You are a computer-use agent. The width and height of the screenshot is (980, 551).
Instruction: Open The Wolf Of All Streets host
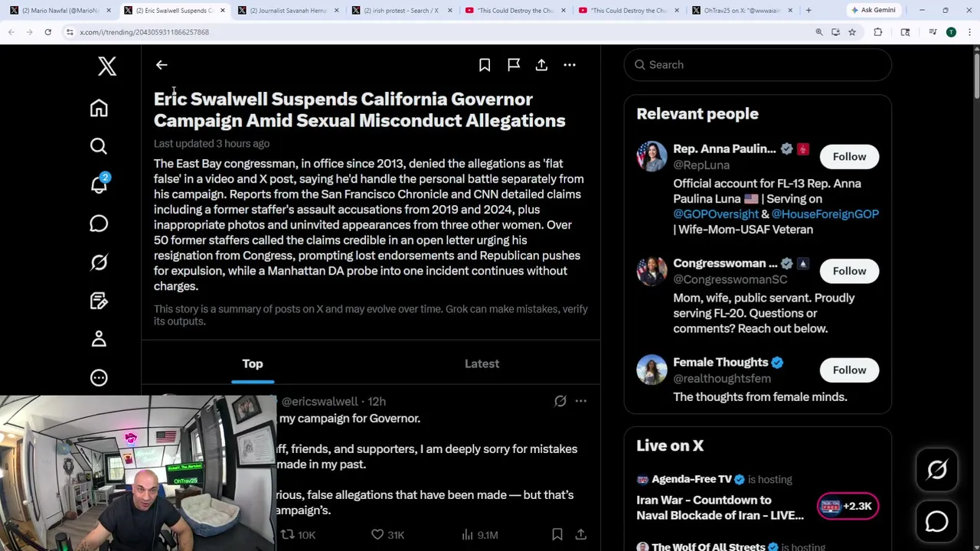tap(708, 546)
